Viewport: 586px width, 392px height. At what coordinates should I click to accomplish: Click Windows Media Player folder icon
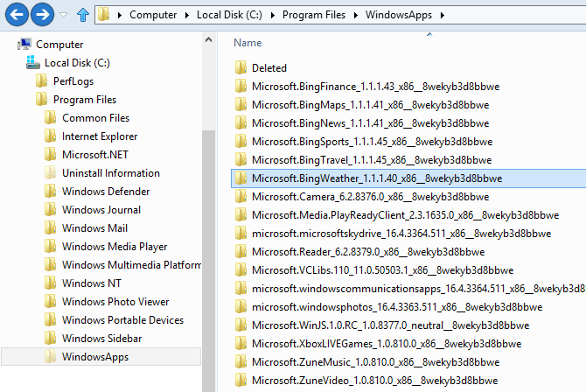coord(50,246)
